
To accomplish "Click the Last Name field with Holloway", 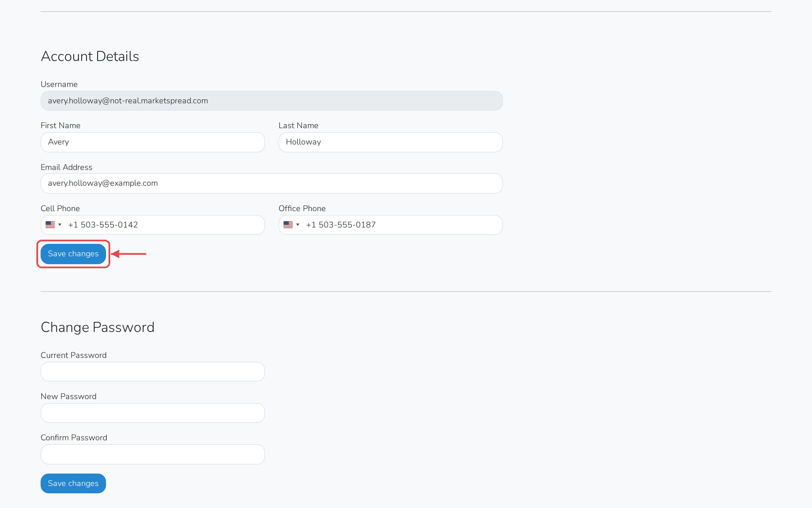I will point(390,142).
